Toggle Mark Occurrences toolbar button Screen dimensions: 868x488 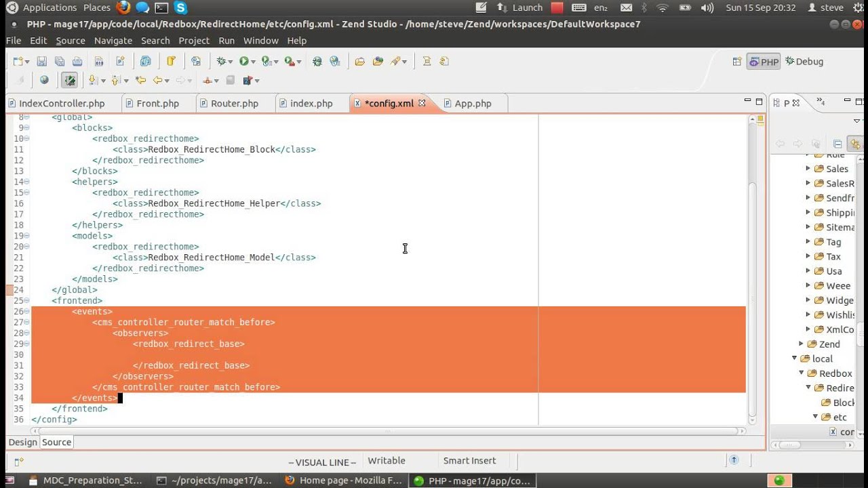click(x=69, y=80)
